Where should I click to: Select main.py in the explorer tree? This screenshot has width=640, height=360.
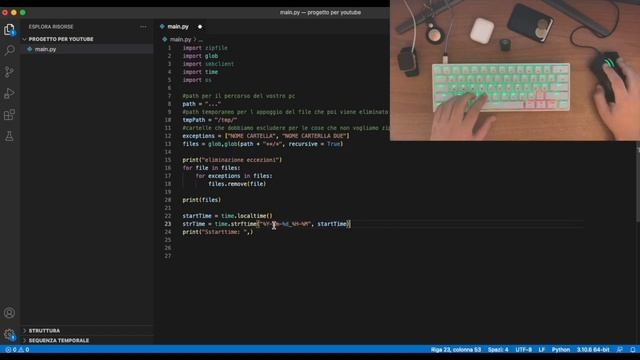coord(45,49)
